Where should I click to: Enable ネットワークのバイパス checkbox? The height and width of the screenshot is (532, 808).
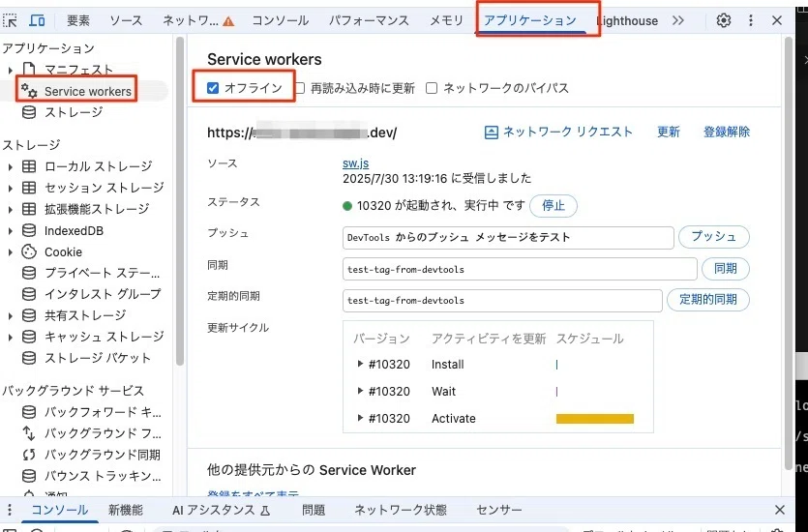(x=432, y=88)
